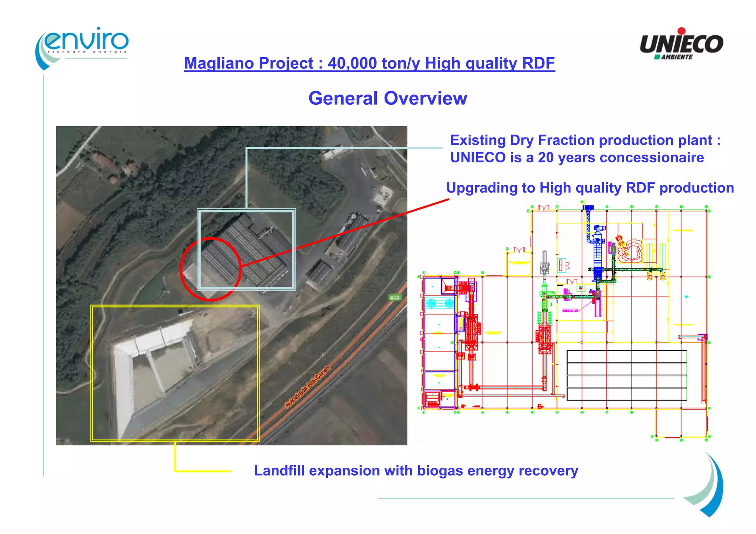Click the A33 highway marker on map
This screenshot has height=534, width=756.
pyautogui.click(x=395, y=297)
